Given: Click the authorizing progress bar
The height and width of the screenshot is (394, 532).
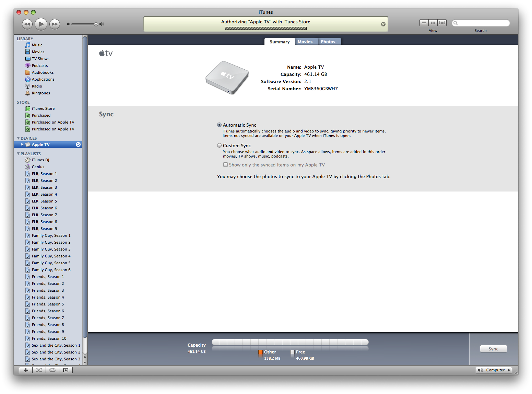Looking at the screenshot, I should (265, 28).
